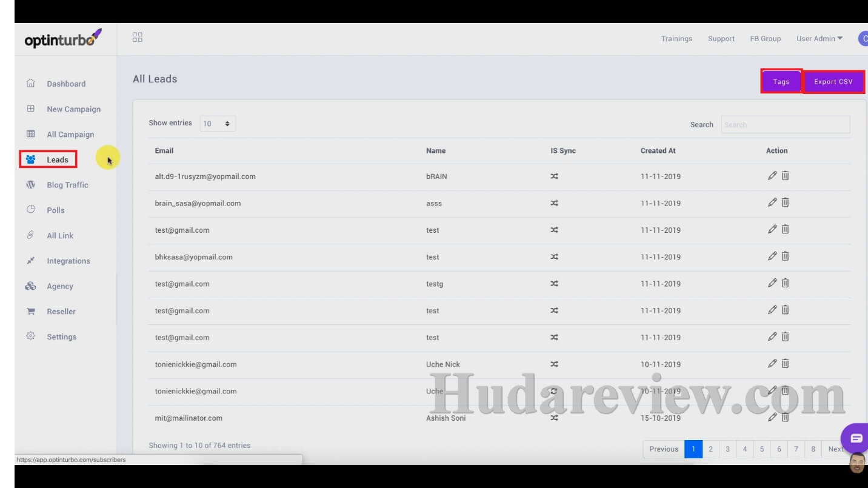Open Blog Traffic from sidebar

coord(67,185)
